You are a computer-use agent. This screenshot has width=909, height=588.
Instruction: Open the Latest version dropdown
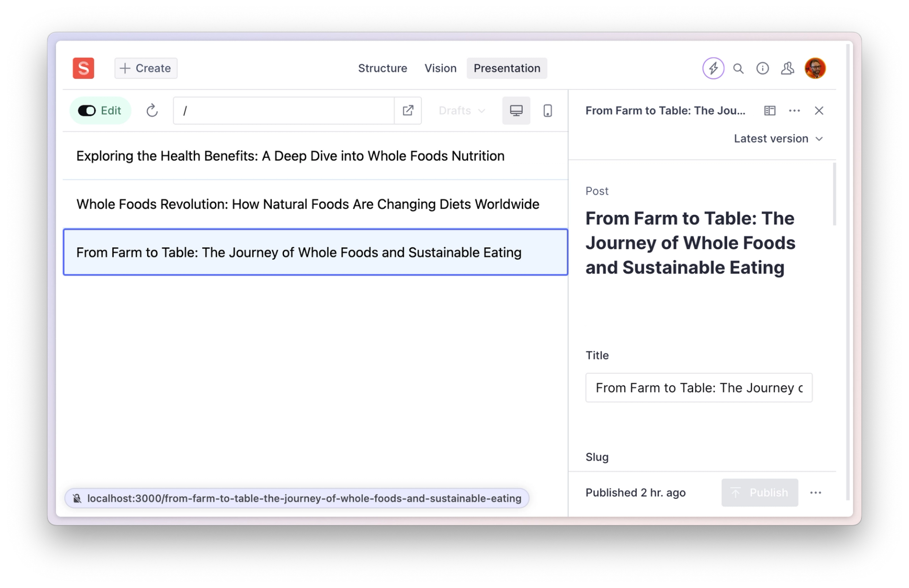coord(778,139)
